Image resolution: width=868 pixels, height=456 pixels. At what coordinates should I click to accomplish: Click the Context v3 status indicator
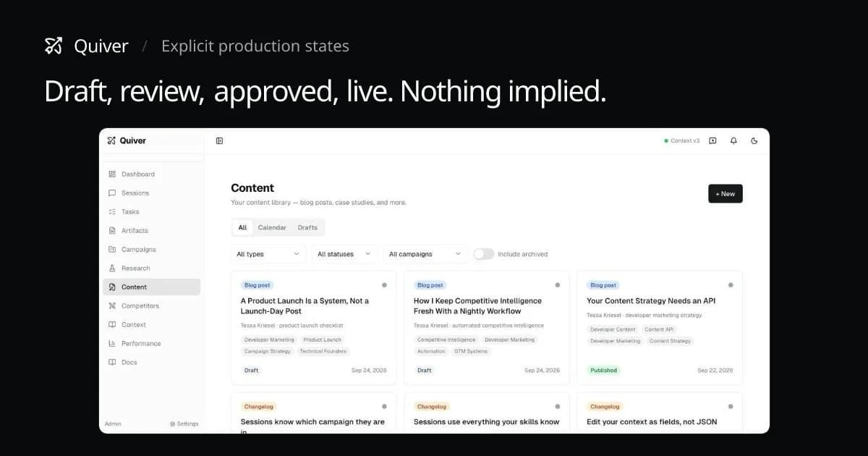681,141
